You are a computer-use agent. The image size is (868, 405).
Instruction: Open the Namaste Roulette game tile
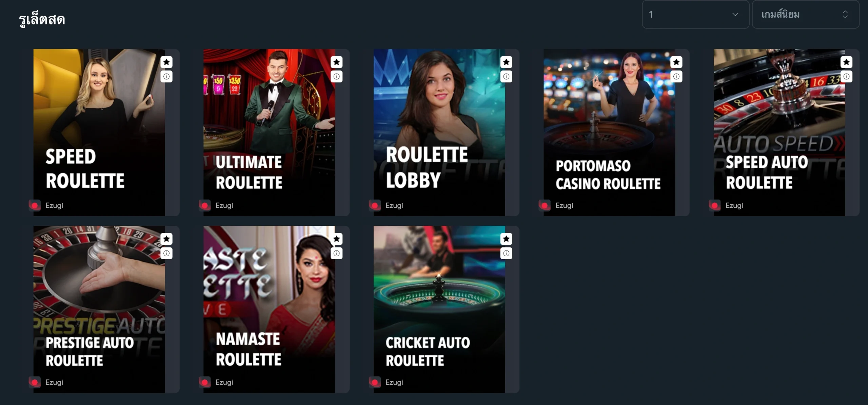click(269, 309)
